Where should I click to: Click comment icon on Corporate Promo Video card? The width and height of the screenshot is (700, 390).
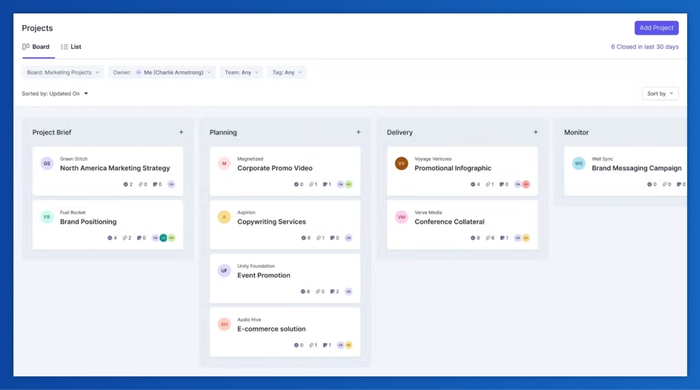coord(325,184)
